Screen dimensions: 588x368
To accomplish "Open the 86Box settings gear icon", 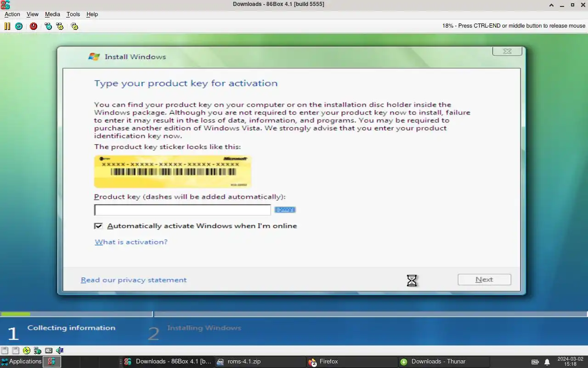I will pos(74,26).
